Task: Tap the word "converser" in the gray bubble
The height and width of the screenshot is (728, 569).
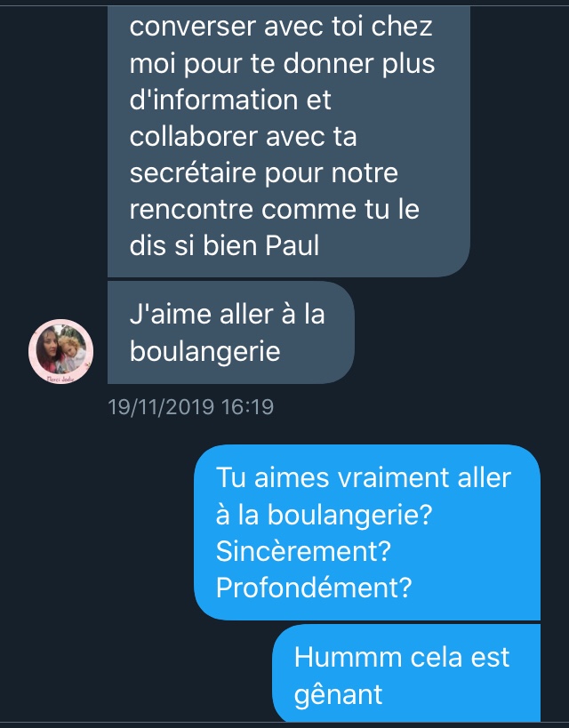Action: [193, 27]
